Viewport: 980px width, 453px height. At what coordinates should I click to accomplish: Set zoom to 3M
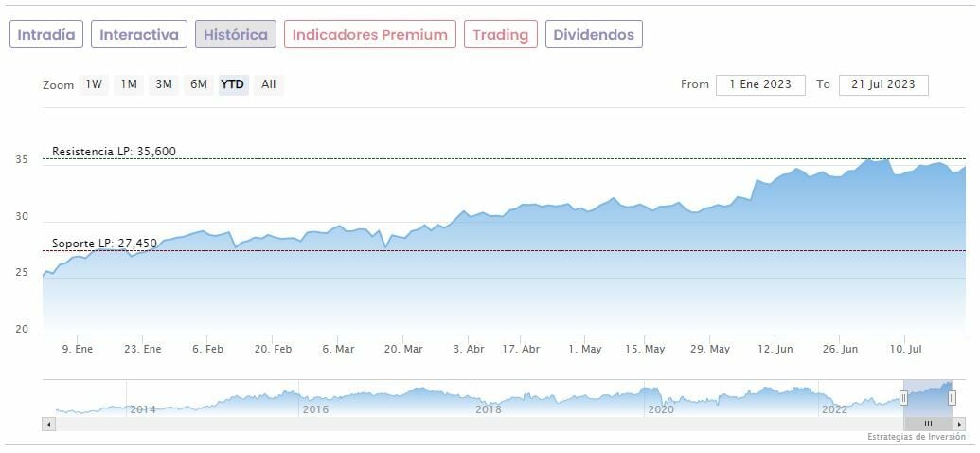[164, 84]
